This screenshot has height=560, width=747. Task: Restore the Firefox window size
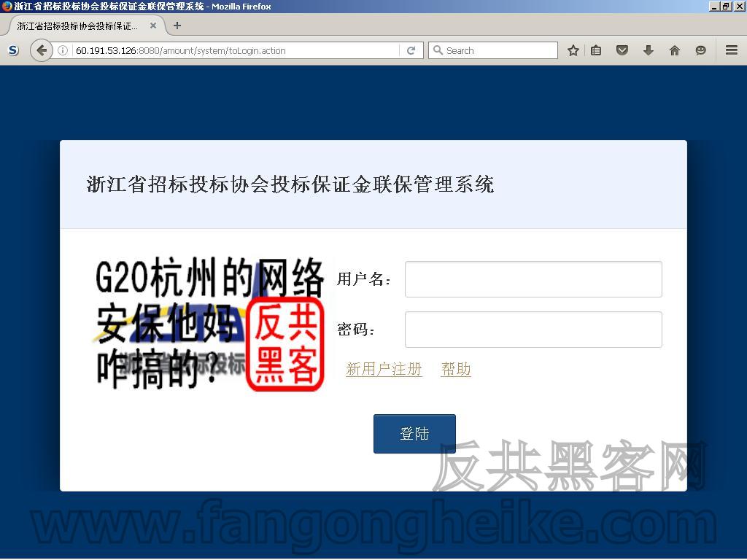coord(726,6)
